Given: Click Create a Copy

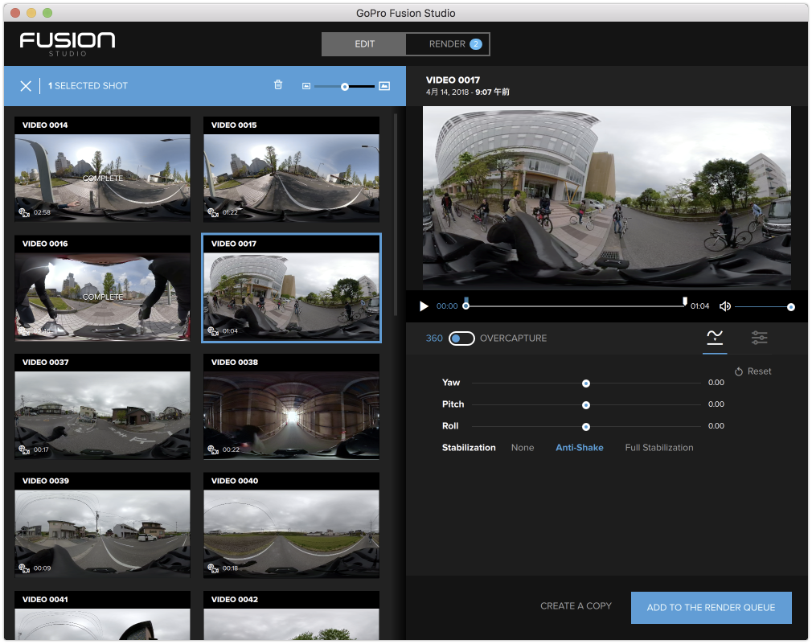Looking at the screenshot, I should pos(576,606).
